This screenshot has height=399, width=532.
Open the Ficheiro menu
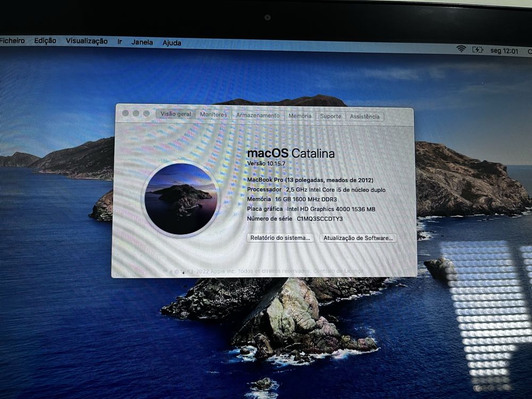click(12, 41)
